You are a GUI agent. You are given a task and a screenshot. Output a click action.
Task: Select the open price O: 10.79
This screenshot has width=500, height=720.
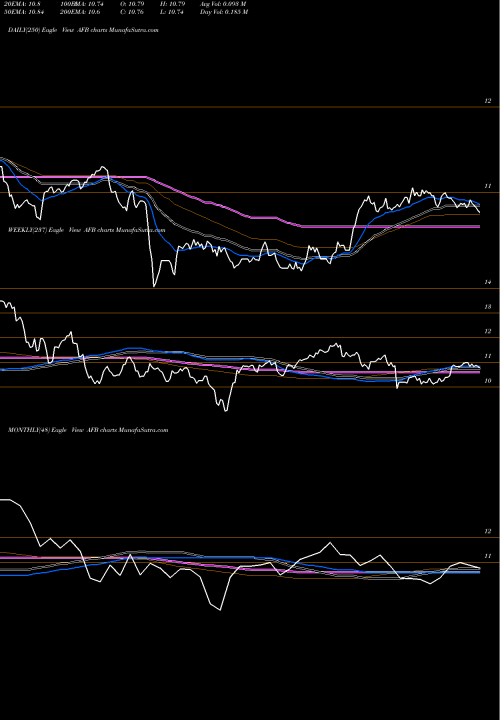coord(132,4)
